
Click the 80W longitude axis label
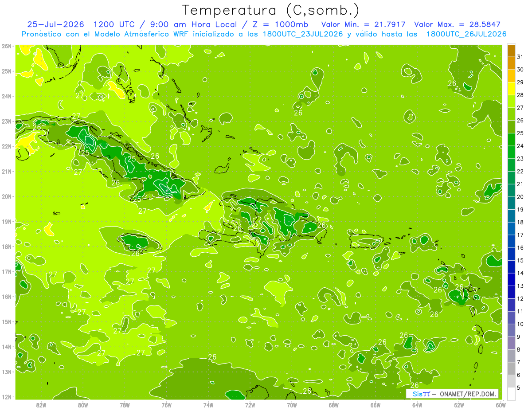tap(82, 405)
